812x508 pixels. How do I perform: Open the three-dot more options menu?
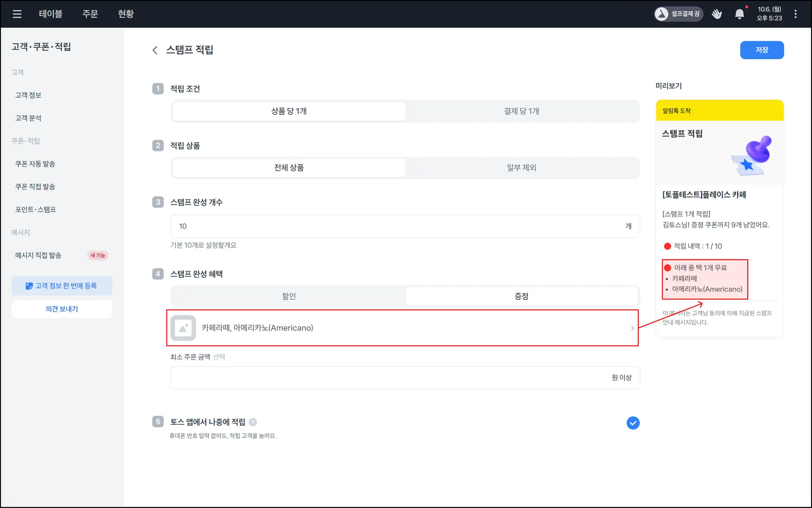tap(795, 14)
